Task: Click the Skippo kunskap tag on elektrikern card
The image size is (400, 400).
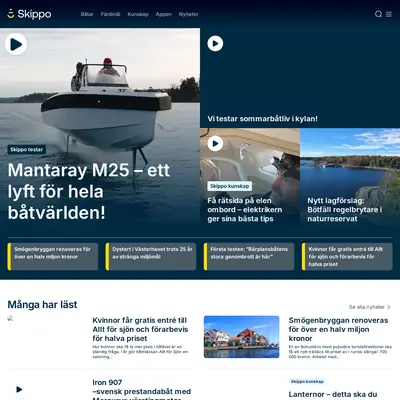Action: [x=230, y=186]
